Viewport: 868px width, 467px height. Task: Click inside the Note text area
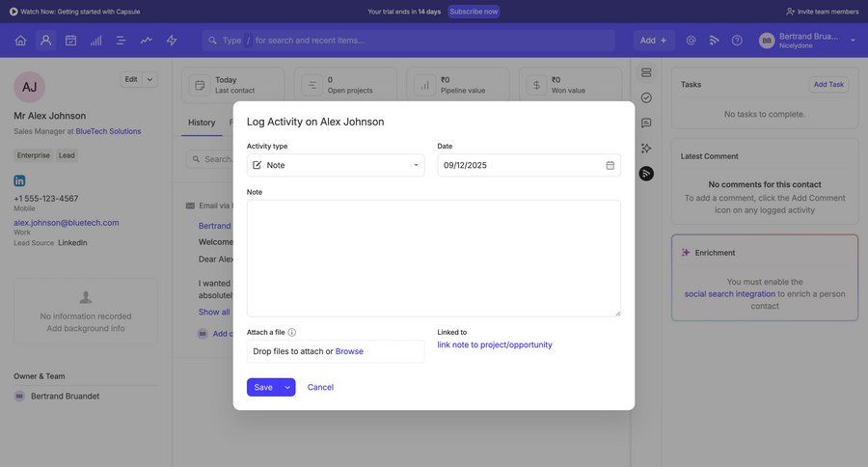click(433, 258)
